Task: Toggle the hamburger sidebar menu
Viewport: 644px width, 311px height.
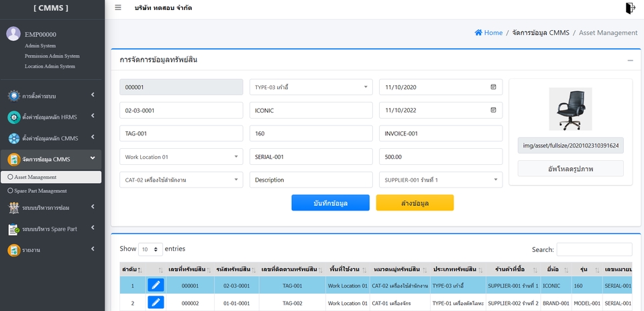Action: (x=118, y=7)
